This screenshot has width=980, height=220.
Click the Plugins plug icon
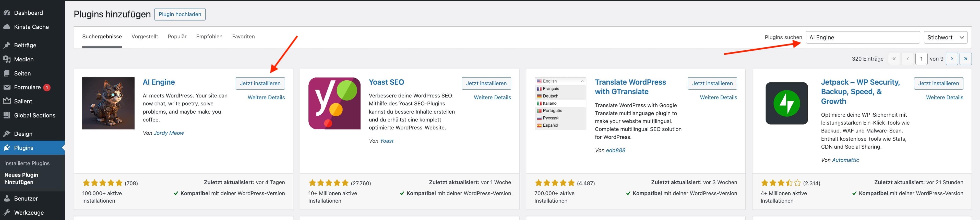pyautogui.click(x=6, y=148)
